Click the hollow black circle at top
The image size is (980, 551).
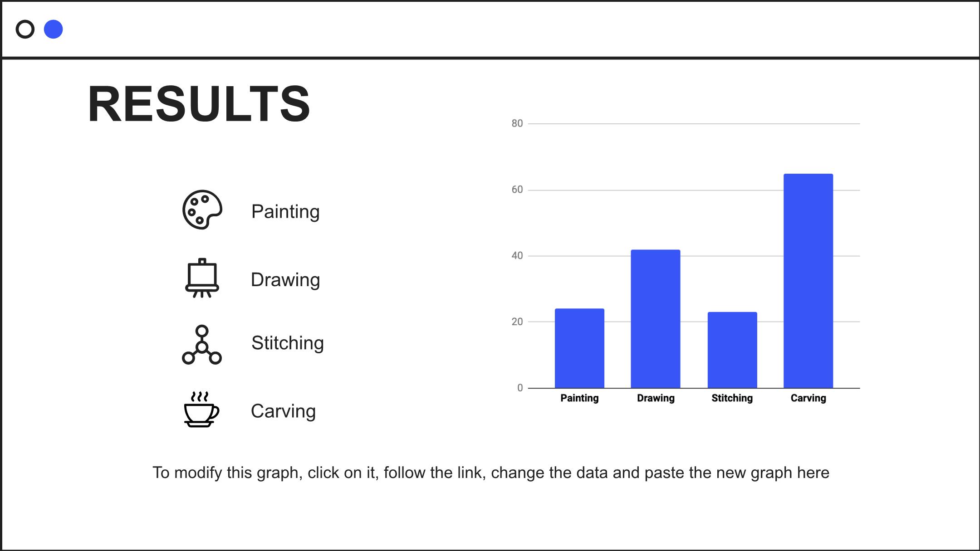coord(25,29)
